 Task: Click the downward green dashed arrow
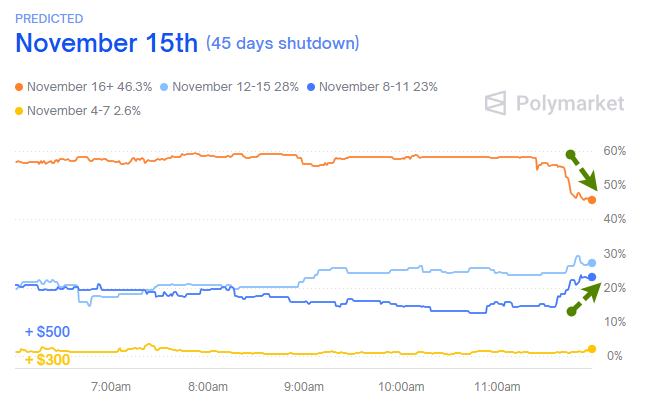(x=583, y=171)
